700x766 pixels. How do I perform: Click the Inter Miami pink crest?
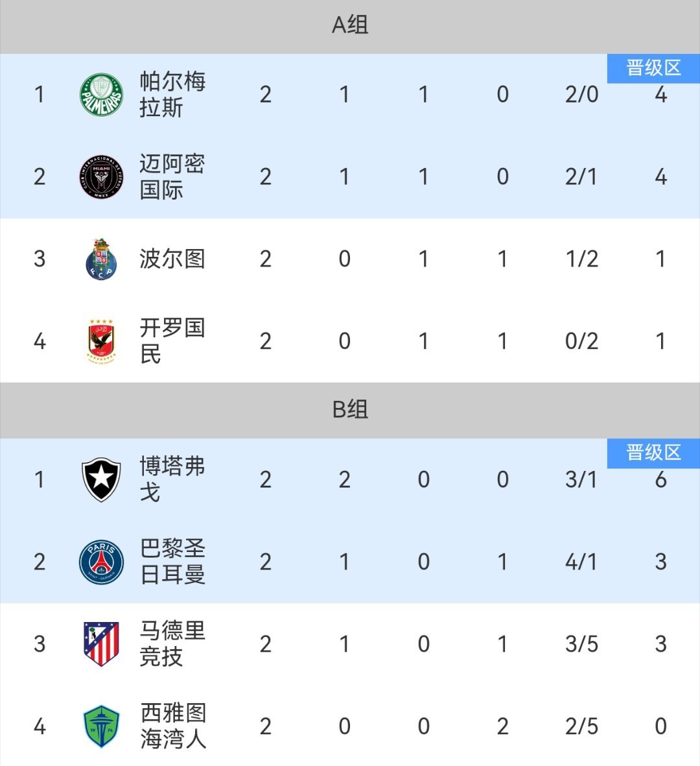101,177
